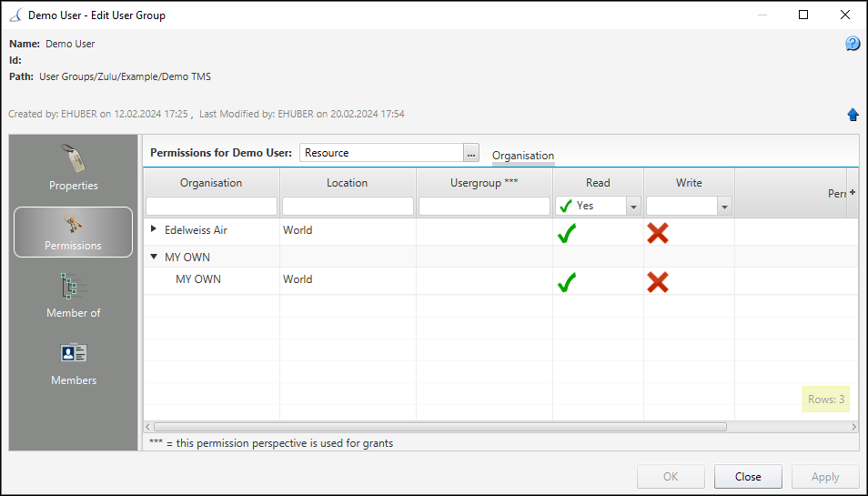Toggle Read checkmark for Edelweiss Air
Viewport: 868px width, 496px height.
tap(567, 233)
